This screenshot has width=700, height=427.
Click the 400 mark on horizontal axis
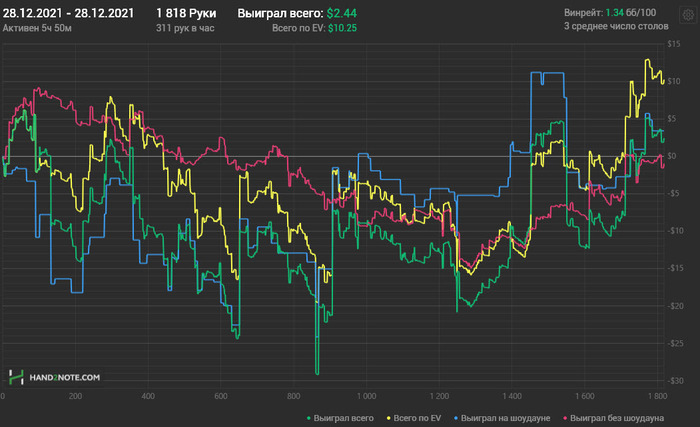(x=148, y=396)
